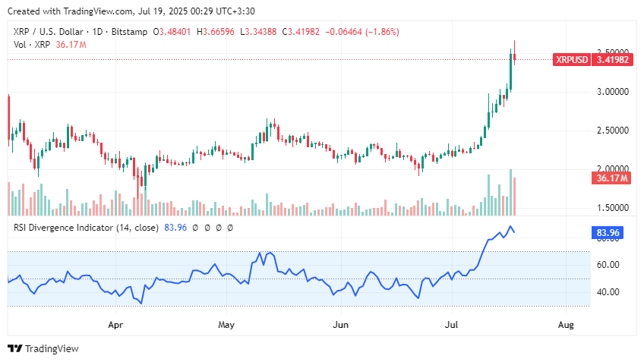Click the May label on the time axis
Viewport: 644px width, 362px height.
226,323
